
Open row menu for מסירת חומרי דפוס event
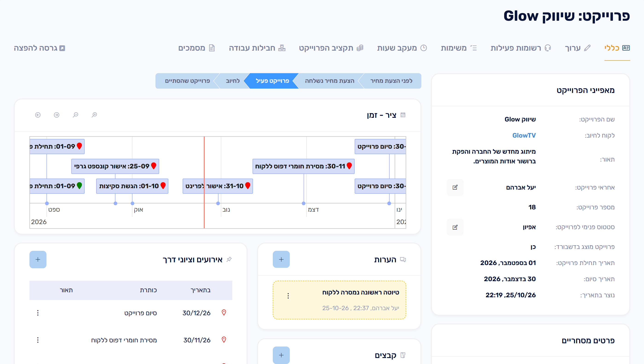point(38,340)
